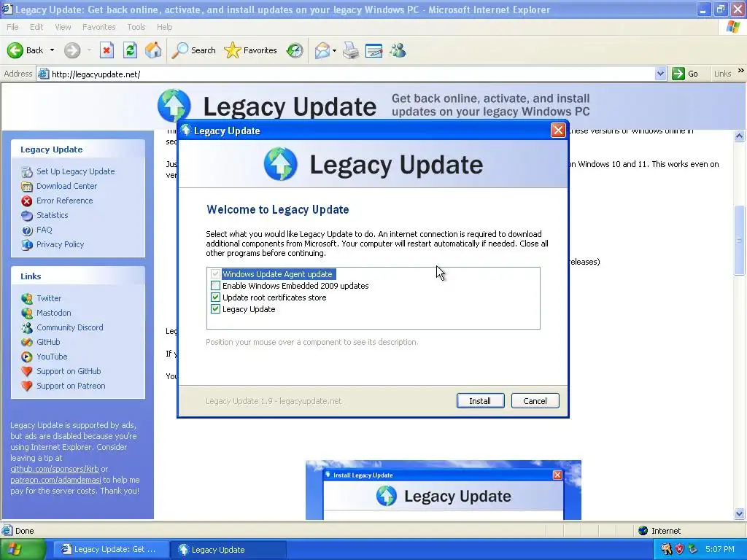The image size is (747, 560).
Task: Open the Help menu
Action: pos(164,27)
